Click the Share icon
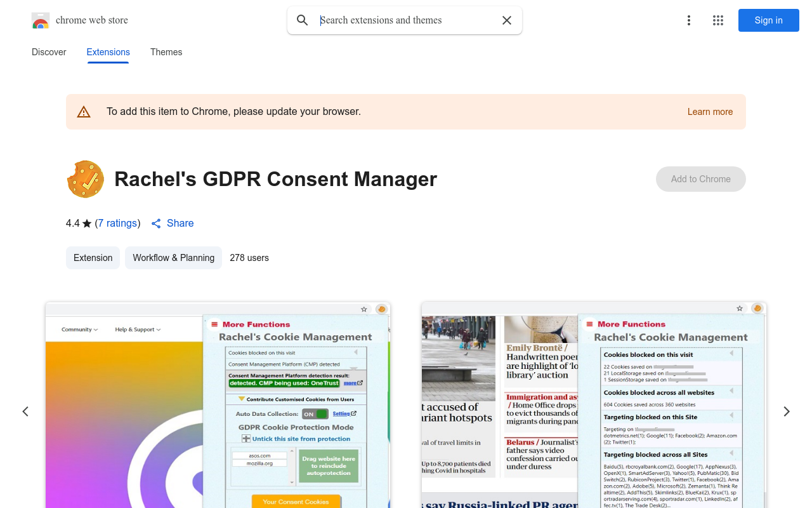Image resolution: width=812 pixels, height=508 pixels. coord(156,224)
